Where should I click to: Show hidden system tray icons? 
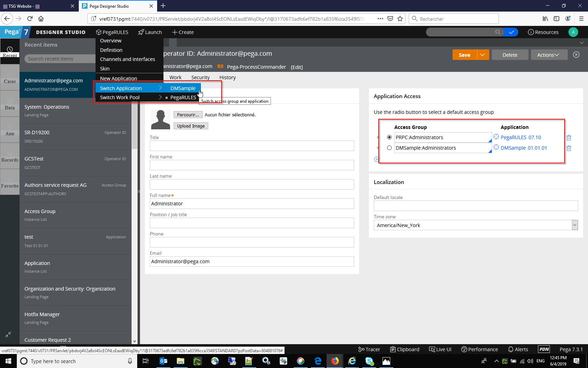(496, 361)
